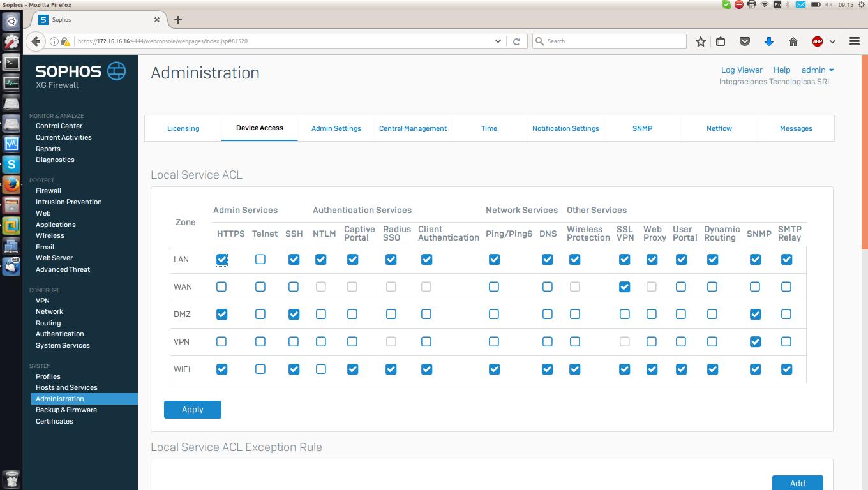Uncheck SSH for the DMZ zone

tap(294, 314)
